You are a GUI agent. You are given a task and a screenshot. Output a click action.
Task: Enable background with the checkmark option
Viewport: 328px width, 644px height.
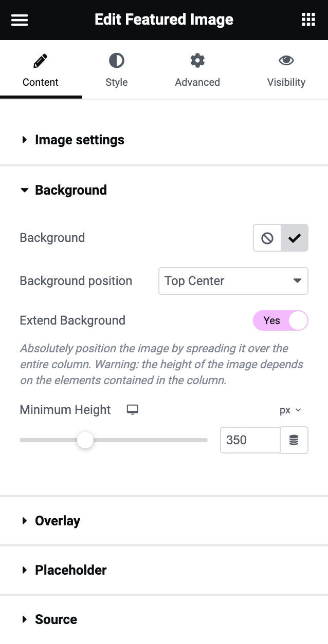click(x=295, y=238)
